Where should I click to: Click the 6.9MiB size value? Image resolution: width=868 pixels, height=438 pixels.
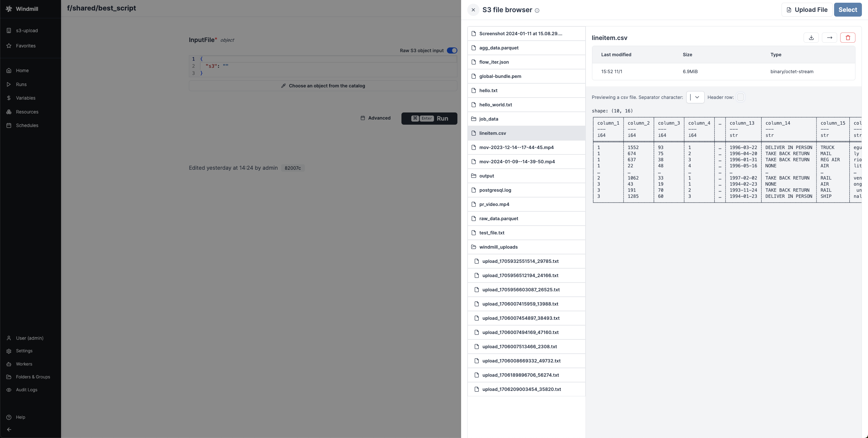point(690,71)
